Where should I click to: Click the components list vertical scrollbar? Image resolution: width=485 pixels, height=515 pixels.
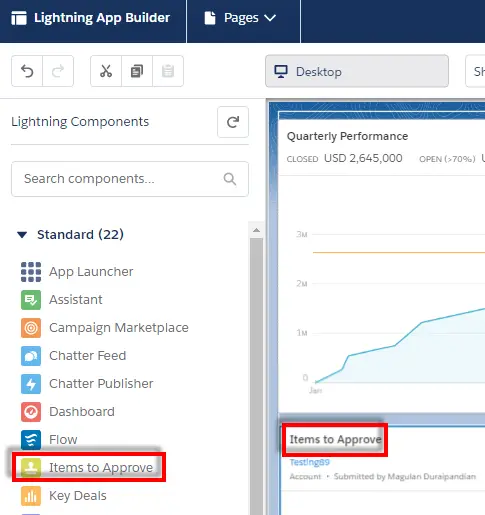coord(256,376)
